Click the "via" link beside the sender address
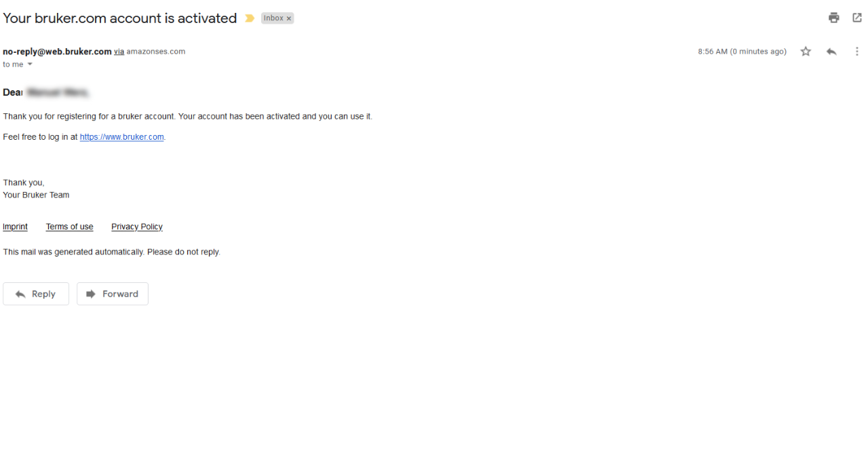The width and height of the screenshot is (868, 456). pos(119,52)
